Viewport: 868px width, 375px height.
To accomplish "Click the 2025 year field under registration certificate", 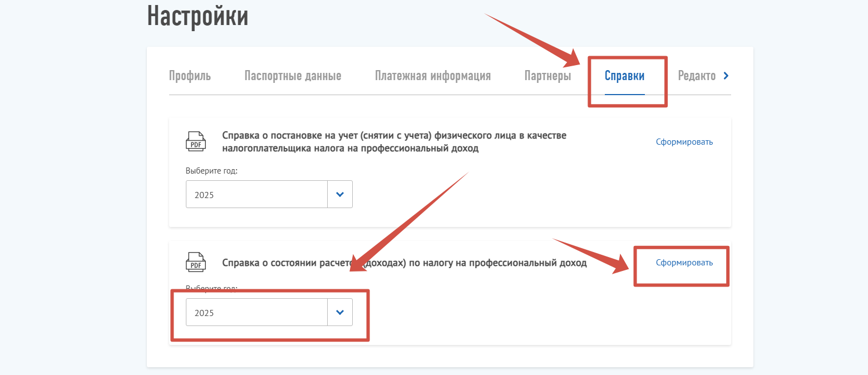I will 256,195.
